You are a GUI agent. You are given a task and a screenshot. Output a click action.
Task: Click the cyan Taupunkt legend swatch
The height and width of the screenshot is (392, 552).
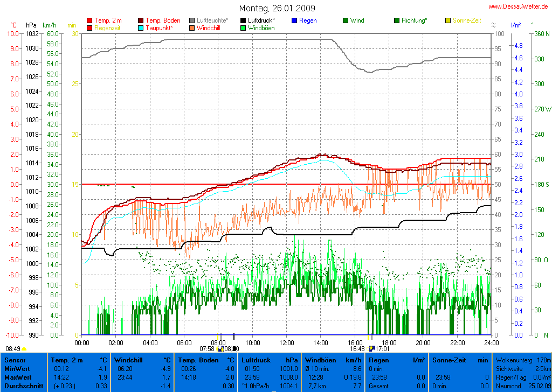(x=141, y=27)
